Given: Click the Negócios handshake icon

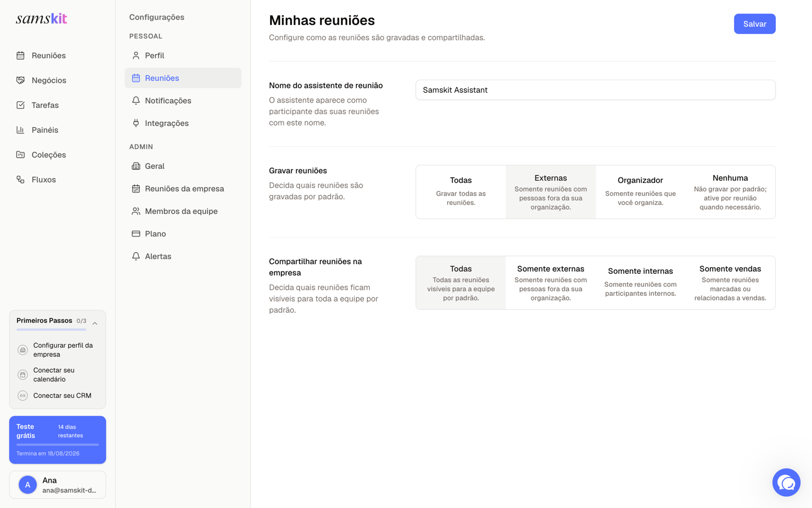Looking at the screenshot, I should 20,80.
